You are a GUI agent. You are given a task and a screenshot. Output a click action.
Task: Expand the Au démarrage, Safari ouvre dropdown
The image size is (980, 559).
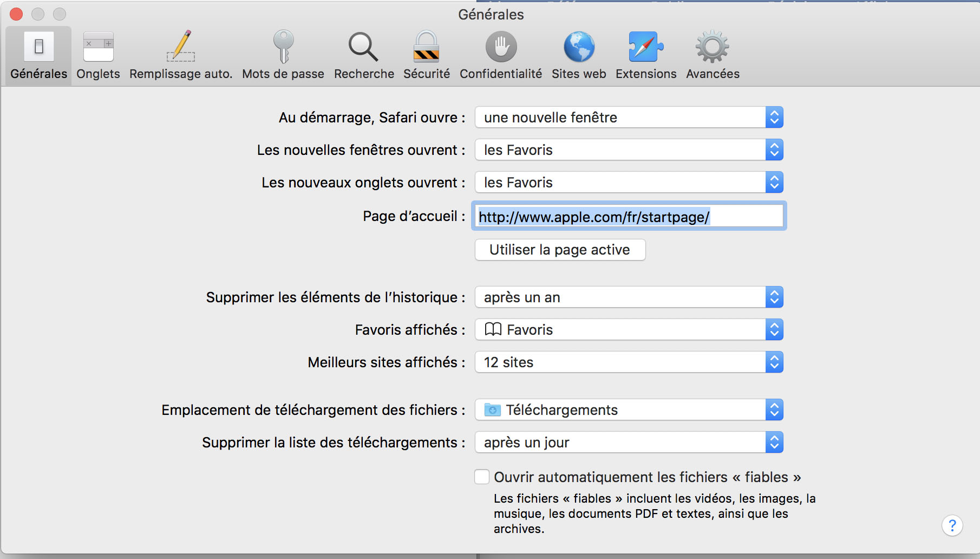pyautogui.click(x=629, y=118)
